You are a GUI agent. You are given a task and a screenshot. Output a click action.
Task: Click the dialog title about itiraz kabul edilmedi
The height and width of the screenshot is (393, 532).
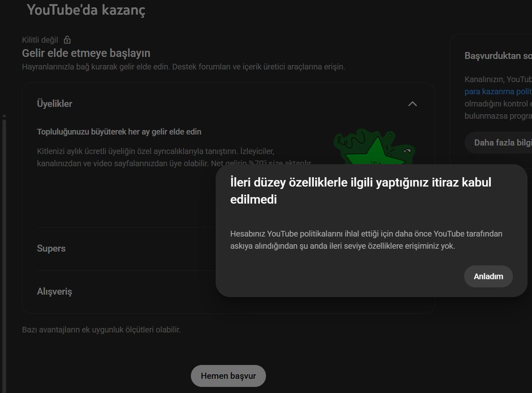[x=361, y=191]
